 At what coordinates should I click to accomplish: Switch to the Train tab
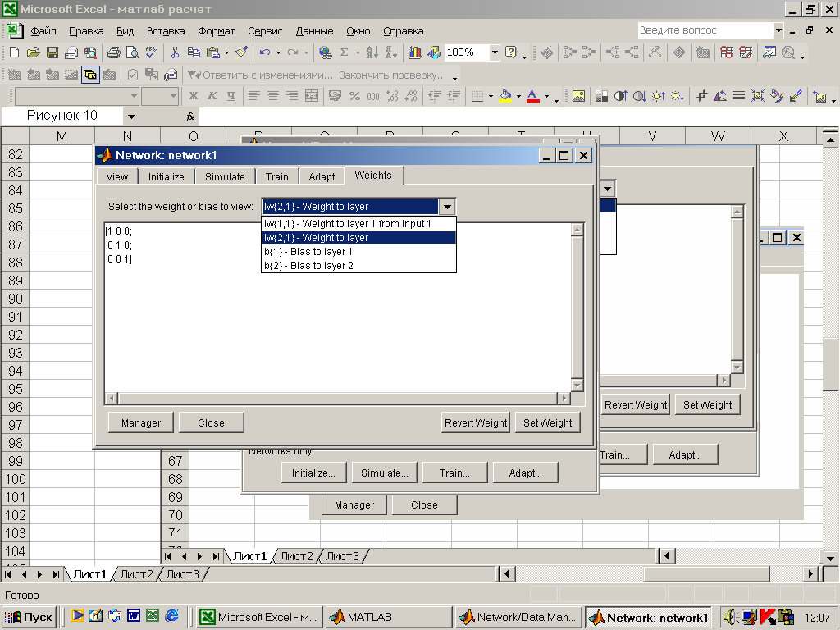277,176
